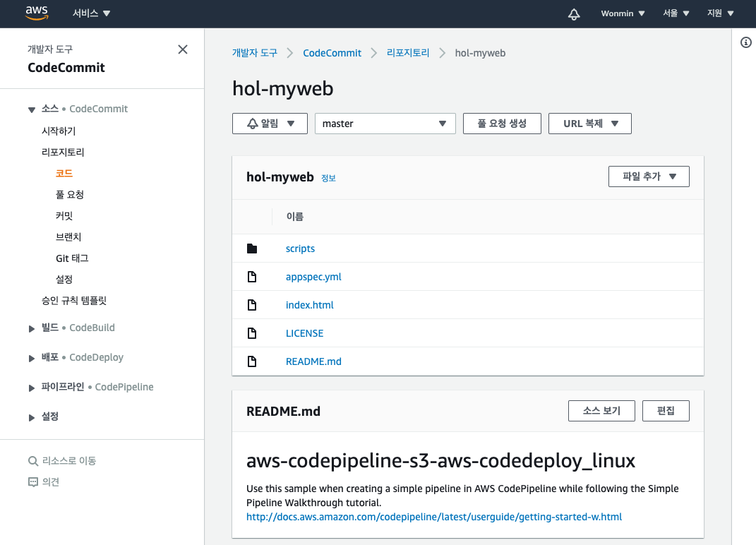Collapse the 소스 CodeCommit section
The height and width of the screenshot is (545, 756).
point(32,109)
